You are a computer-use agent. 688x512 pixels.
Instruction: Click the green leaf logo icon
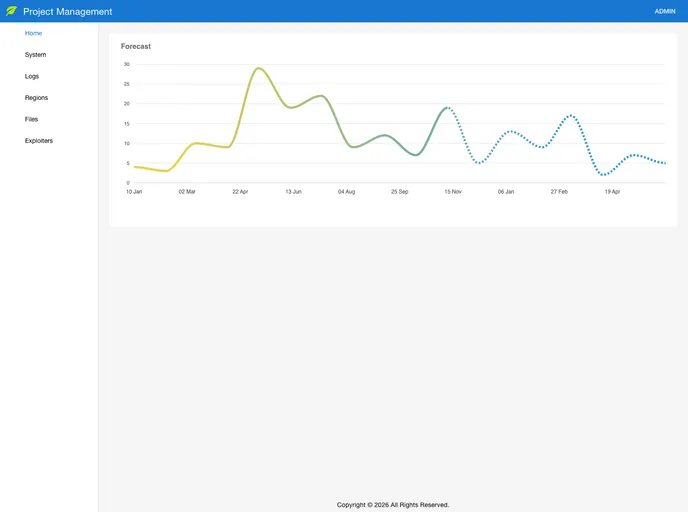pyautogui.click(x=11, y=11)
